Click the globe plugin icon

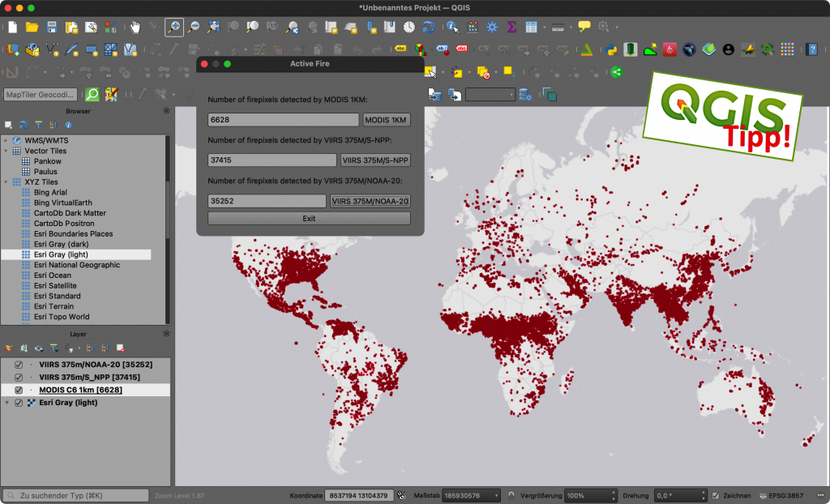pos(689,49)
